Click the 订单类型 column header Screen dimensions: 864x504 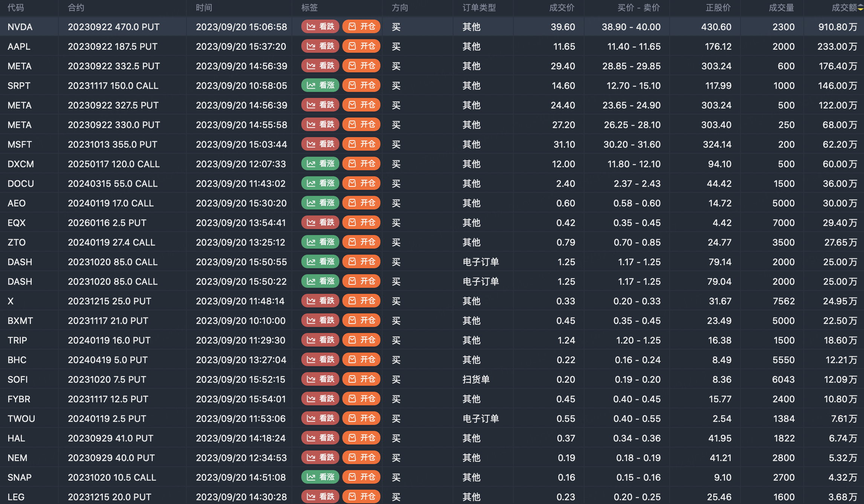[x=479, y=8]
